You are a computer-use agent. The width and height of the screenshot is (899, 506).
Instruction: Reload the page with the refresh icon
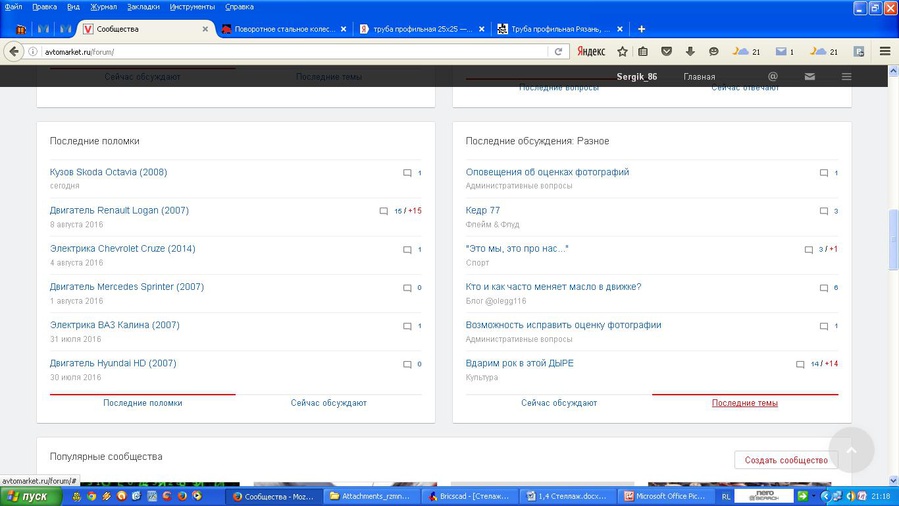[x=558, y=52]
